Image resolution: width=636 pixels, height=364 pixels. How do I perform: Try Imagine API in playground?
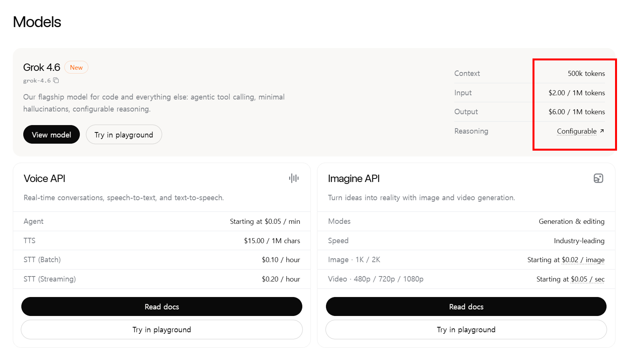point(466,330)
